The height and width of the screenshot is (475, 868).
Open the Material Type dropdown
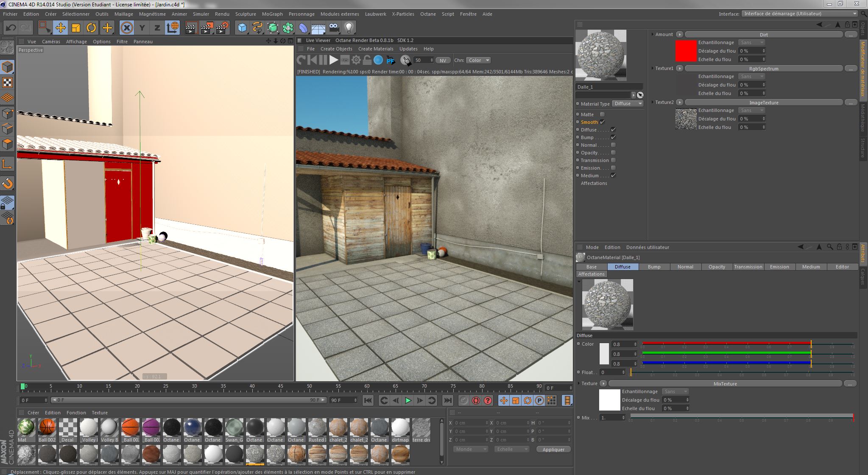click(x=628, y=104)
